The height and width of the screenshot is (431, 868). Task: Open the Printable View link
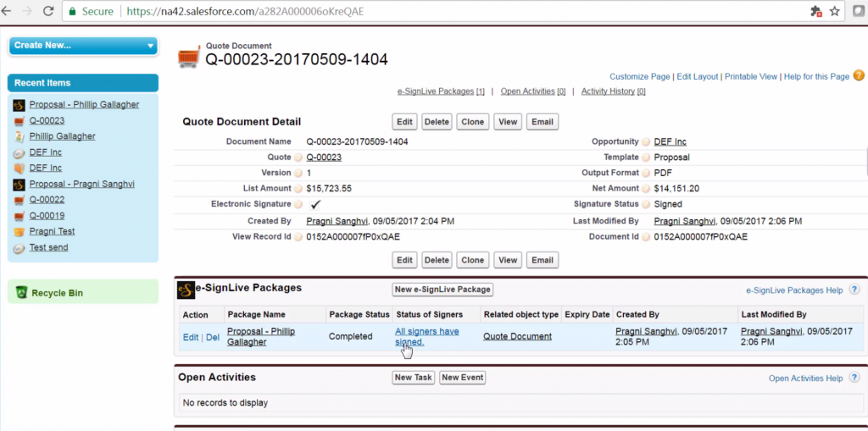(751, 77)
